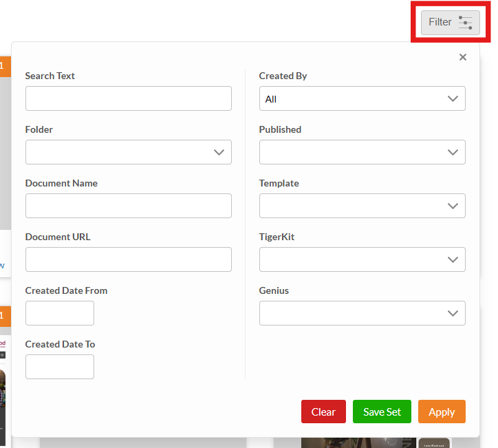
Task: Open the TigerKit dropdown menu
Action: pos(362,259)
